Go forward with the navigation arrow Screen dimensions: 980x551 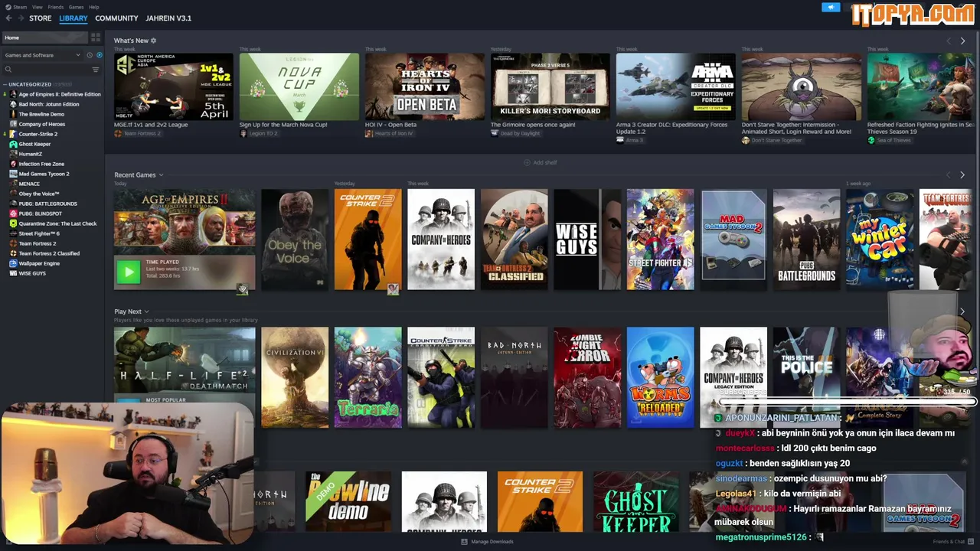tap(19, 18)
